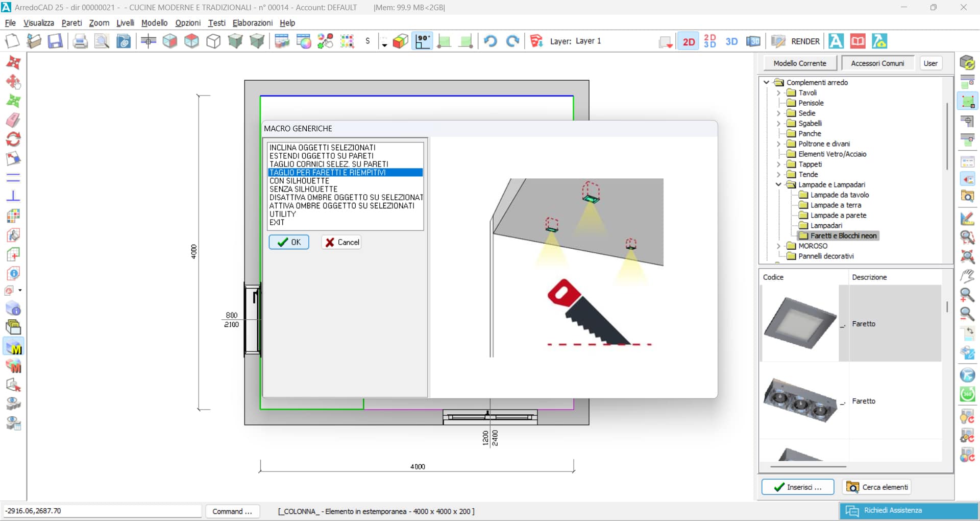
Task: Select the triple-spot Faretto thumbnail
Action: coord(799,401)
